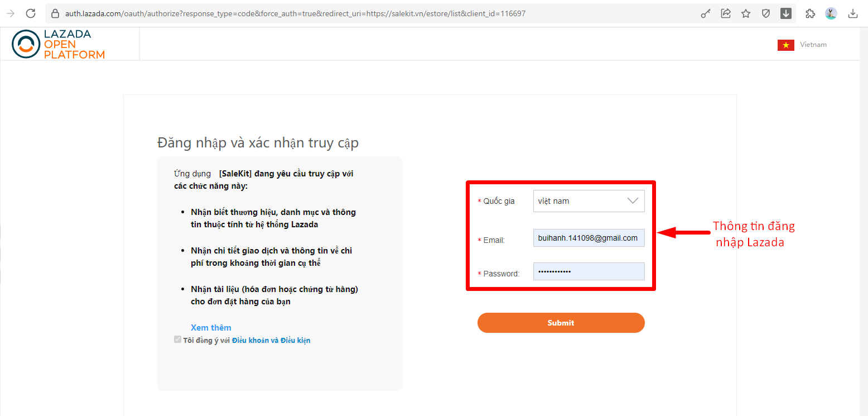Toggle the terms agreement checkbox
Viewport: 868px width, 416px height.
tap(177, 340)
